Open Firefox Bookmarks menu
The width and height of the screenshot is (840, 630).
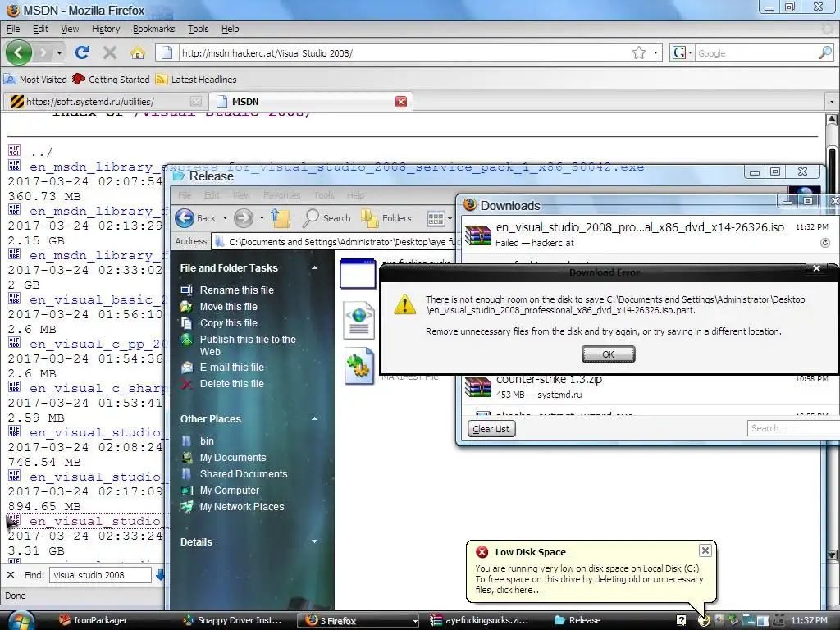click(153, 29)
